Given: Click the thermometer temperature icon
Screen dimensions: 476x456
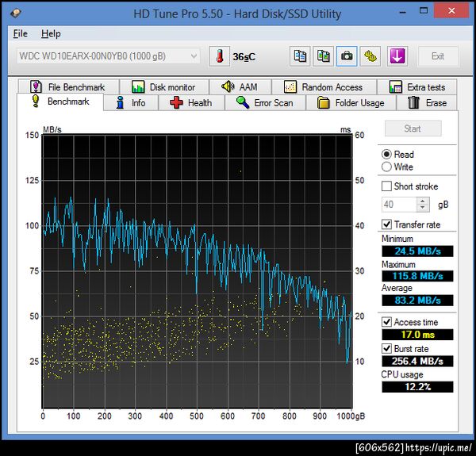Looking at the screenshot, I should [220, 56].
